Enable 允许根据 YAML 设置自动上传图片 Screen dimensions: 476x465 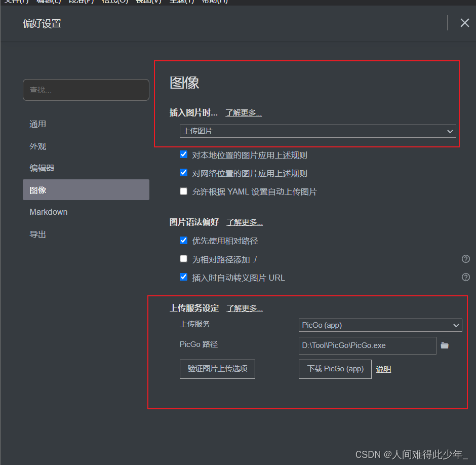click(184, 191)
